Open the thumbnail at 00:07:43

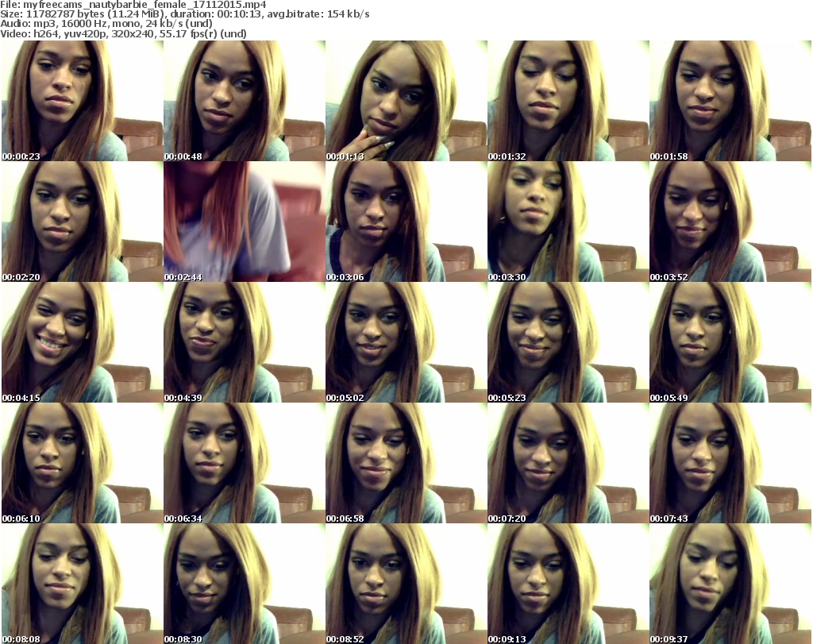(730, 463)
